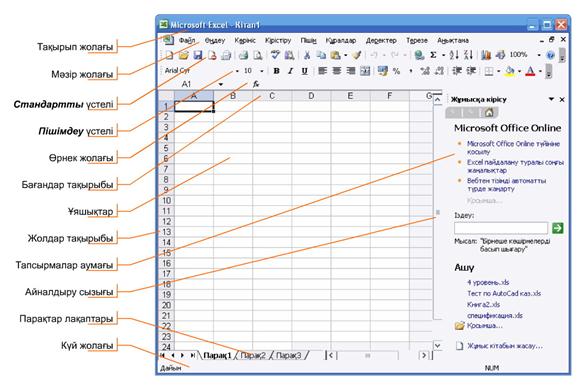Sort descending with the Z-A icon

468,55
